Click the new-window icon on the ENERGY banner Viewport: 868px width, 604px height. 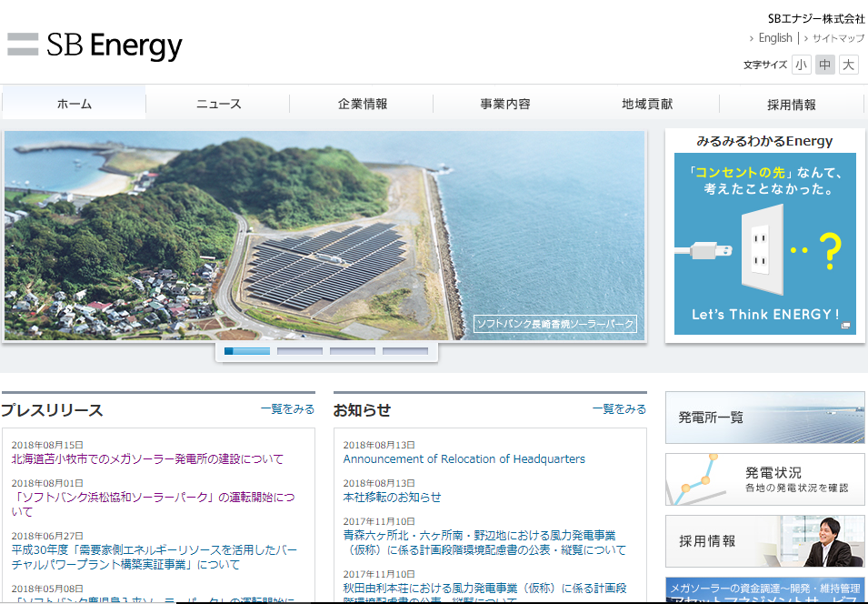pos(845,326)
